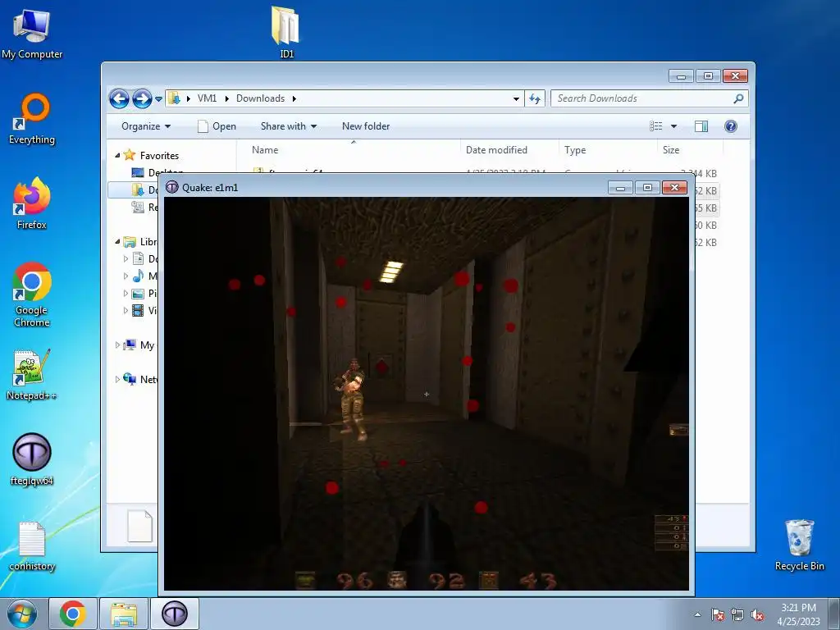This screenshot has height=630, width=840.
Task: Open the ID1 folder on desktop
Action: coord(286,32)
